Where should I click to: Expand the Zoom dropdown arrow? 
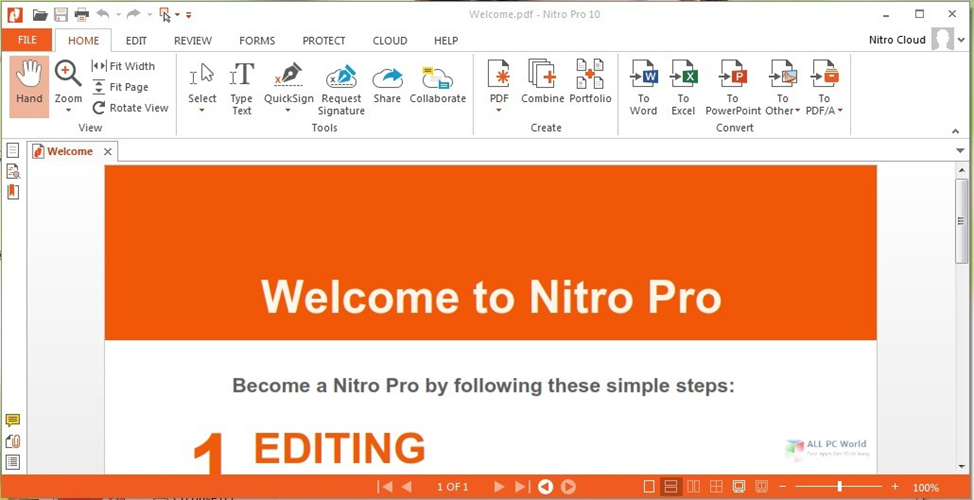[x=68, y=111]
